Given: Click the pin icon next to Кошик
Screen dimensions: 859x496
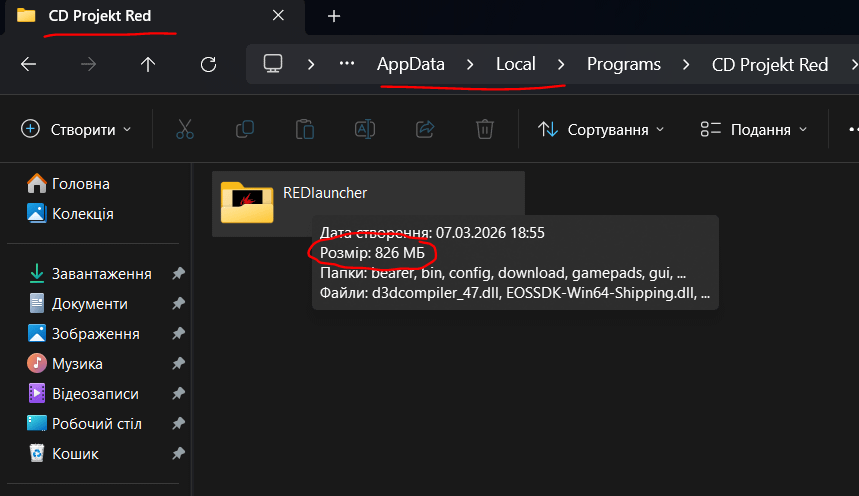Looking at the screenshot, I should pos(179,453).
